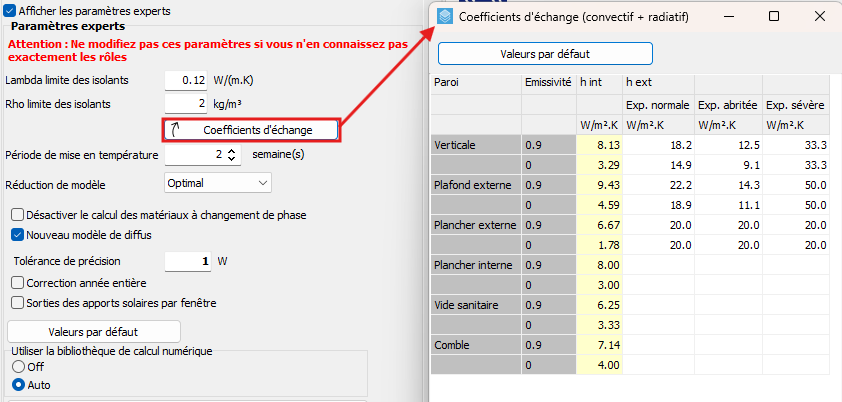The height and width of the screenshot is (402, 842).
Task: Click the arrow icon on Coefficients d'échange button
Action: [x=176, y=129]
